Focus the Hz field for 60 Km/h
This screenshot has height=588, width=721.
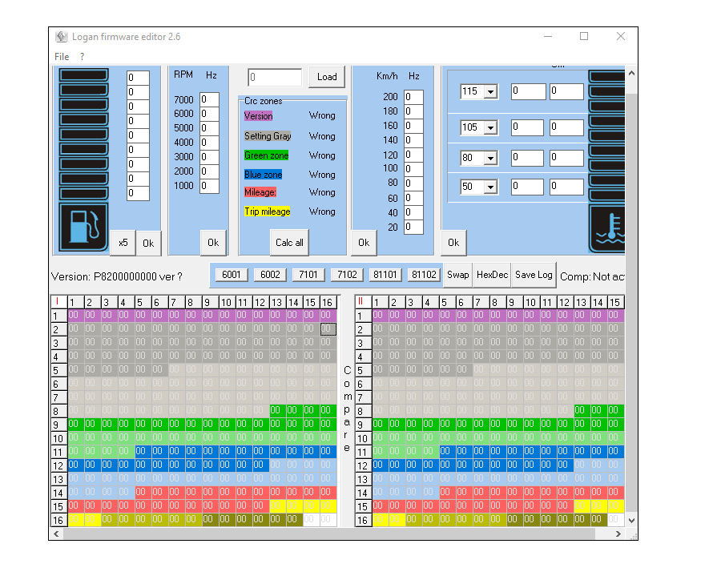click(413, 198)
